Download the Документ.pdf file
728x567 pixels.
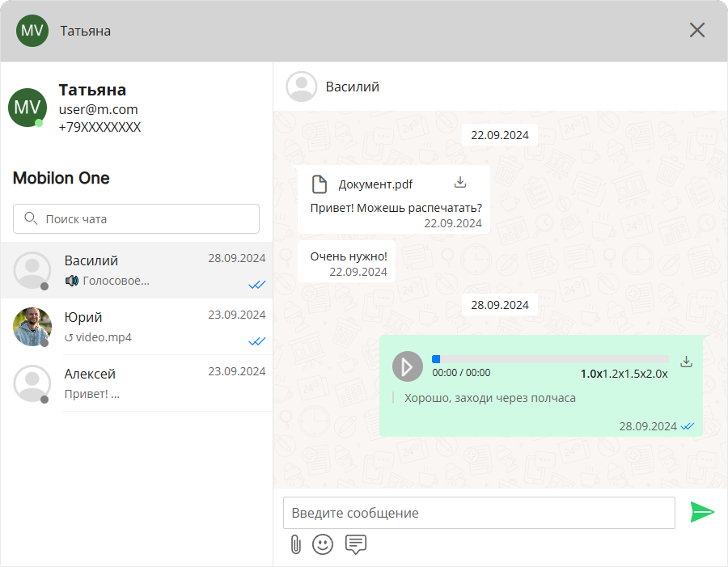coord(460,182)
